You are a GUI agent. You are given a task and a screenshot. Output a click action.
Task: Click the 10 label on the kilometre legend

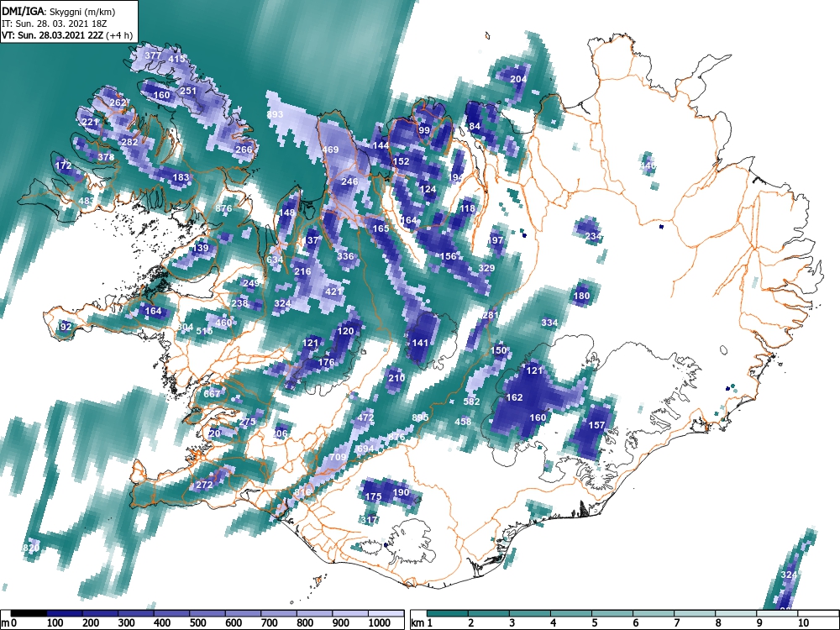pos(803,622)
